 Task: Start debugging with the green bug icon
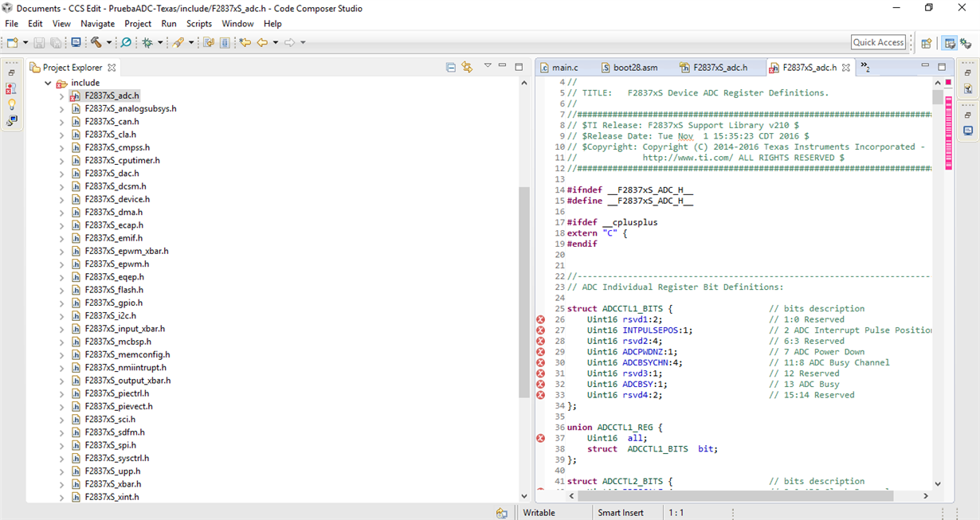[x=147, y=42]
